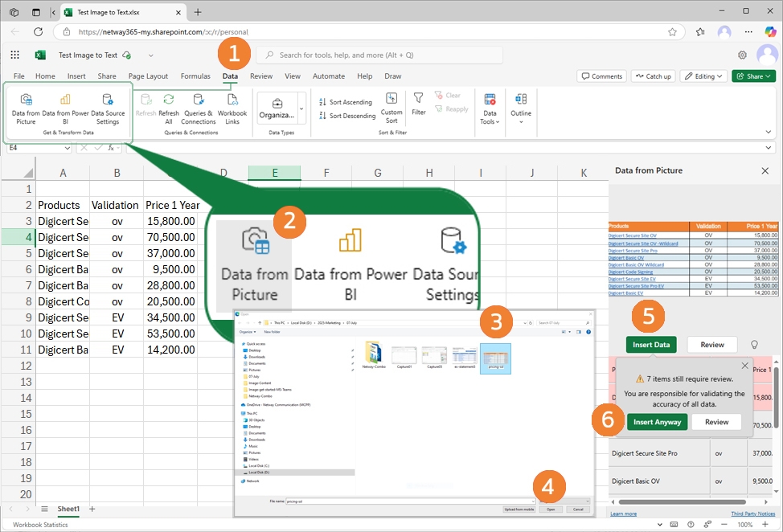Zoom in with plus button
The width and height of the screenshot is (783, 532).
coord(765,524)
